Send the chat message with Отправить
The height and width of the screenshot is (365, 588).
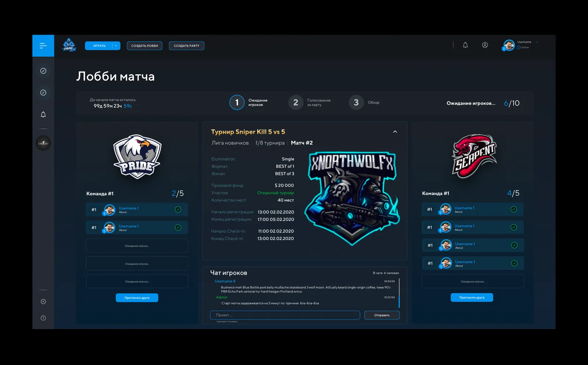pos(382,315)
